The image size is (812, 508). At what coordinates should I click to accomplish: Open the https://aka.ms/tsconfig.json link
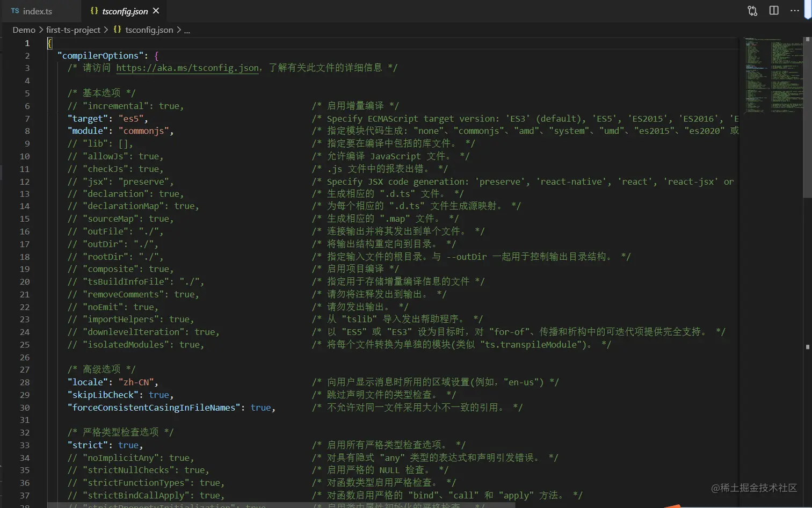[x=187, y=68]
